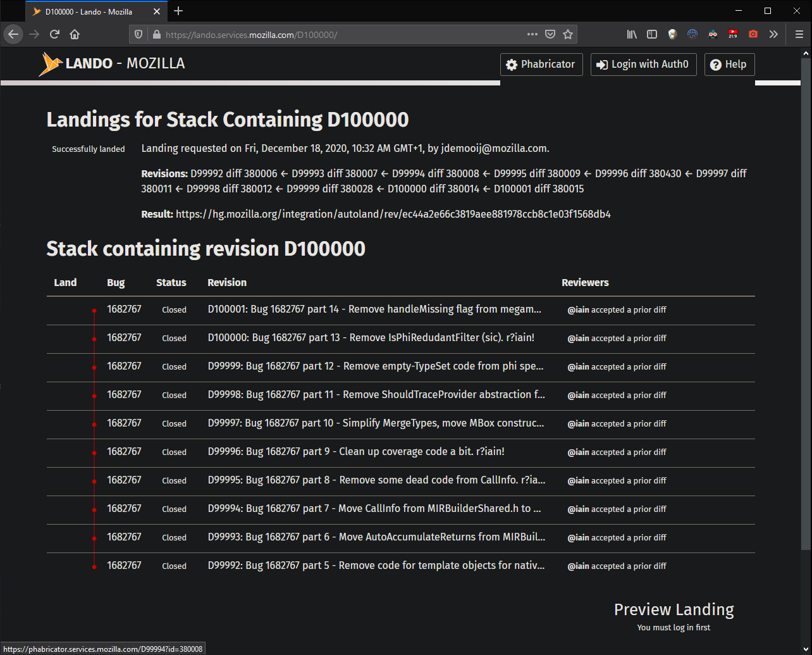Click the Login with Auth0 button
The width and height of the screenshot is (812, 655).
point(643,64)
